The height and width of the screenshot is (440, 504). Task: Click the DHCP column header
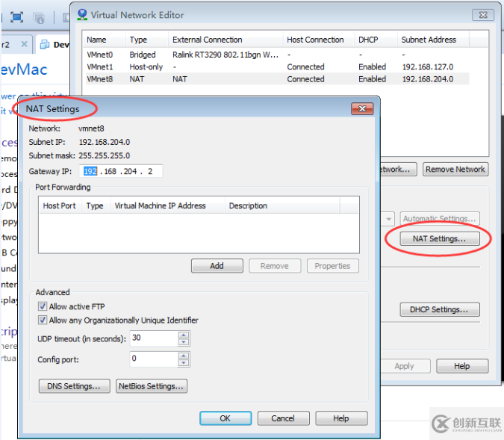click(x=376, y=40)
